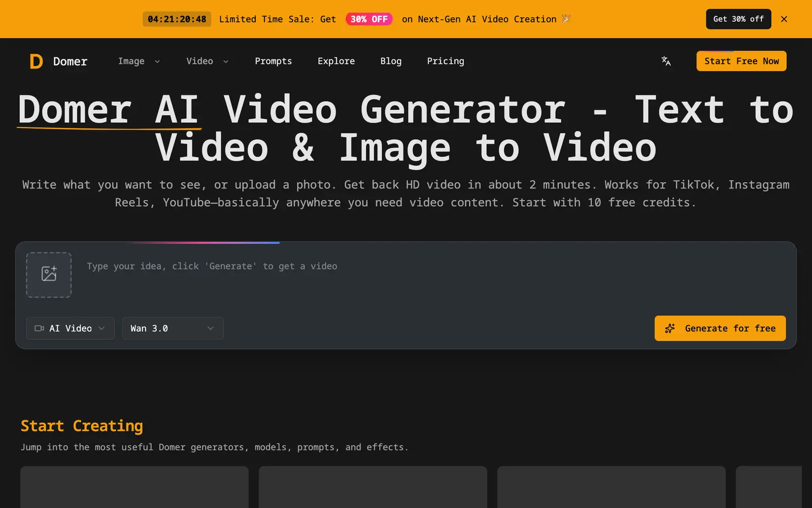Click the image upload icon box
This screenshot has height=508, width=812.
(x=49, y=275)
